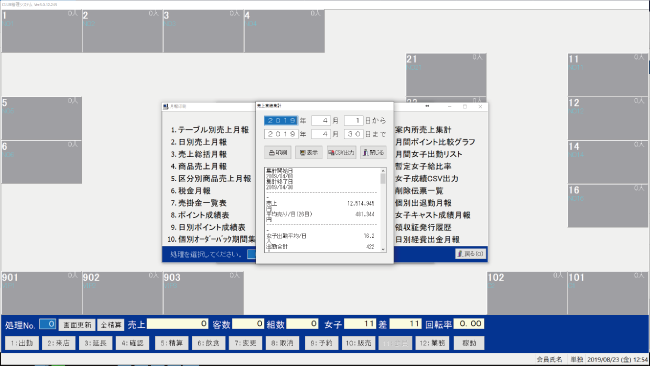Image resolution: width=650 pixels, height=366 pixels.
Task: Select table tile 21 in floor layout
Action: [446, 75]
